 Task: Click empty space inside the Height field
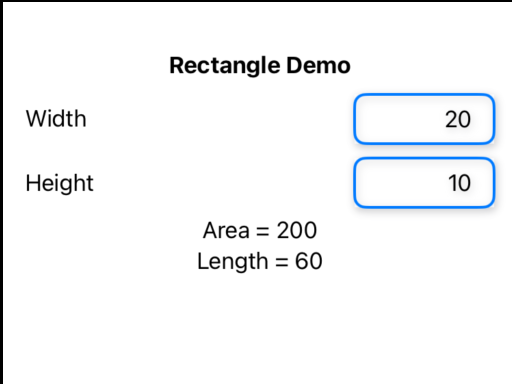click(397, 183)
